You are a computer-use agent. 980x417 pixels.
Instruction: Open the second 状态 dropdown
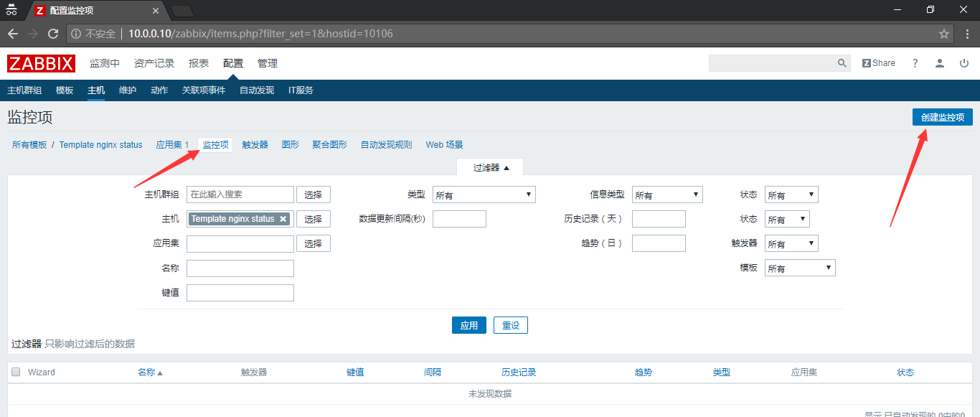click(x=787, y=219)
